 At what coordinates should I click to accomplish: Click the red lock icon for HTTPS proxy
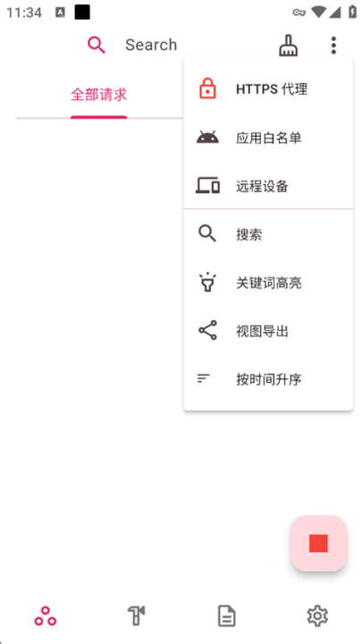coord(207,89)
